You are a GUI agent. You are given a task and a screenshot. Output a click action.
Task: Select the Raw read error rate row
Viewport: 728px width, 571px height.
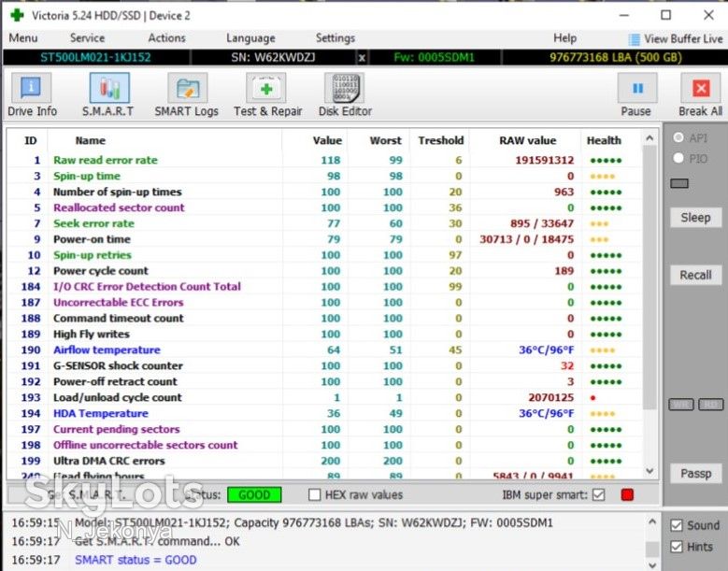tap(325, 160)
